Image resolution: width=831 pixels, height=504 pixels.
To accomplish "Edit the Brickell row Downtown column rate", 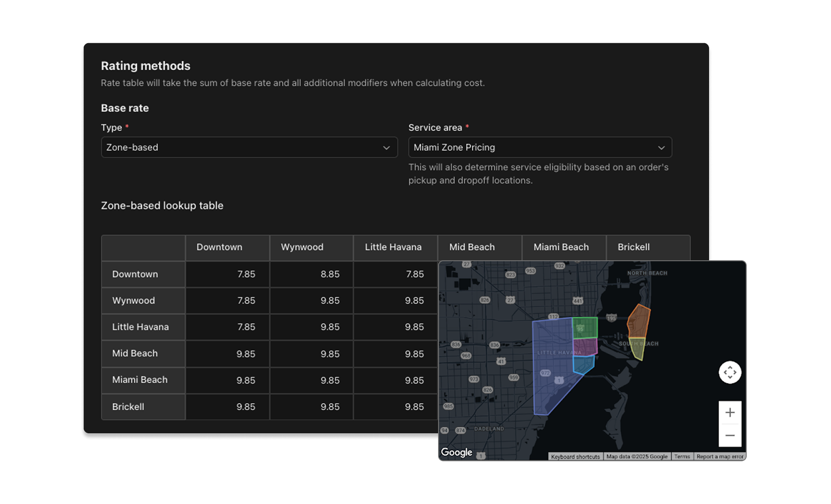I will tap(227, 407).
